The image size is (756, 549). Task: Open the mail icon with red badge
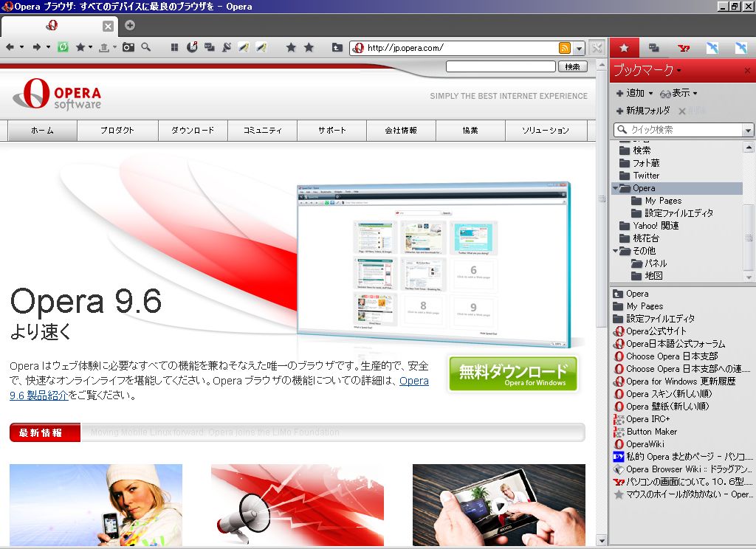tap(192, 47)
